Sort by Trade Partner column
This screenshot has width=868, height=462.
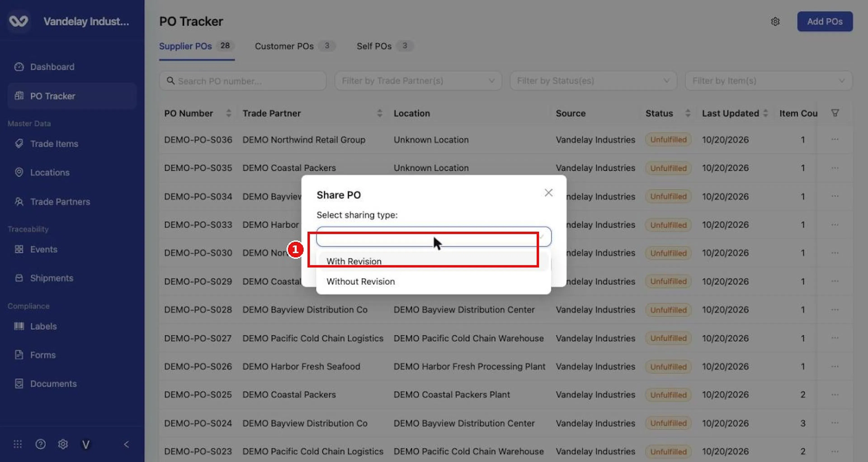pyautogui.click(x=380, y=113)
